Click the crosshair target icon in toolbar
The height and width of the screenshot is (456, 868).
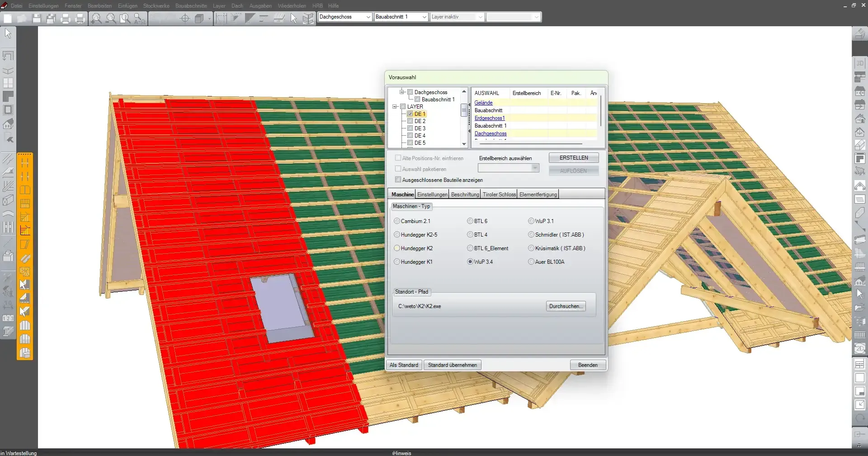185,18
